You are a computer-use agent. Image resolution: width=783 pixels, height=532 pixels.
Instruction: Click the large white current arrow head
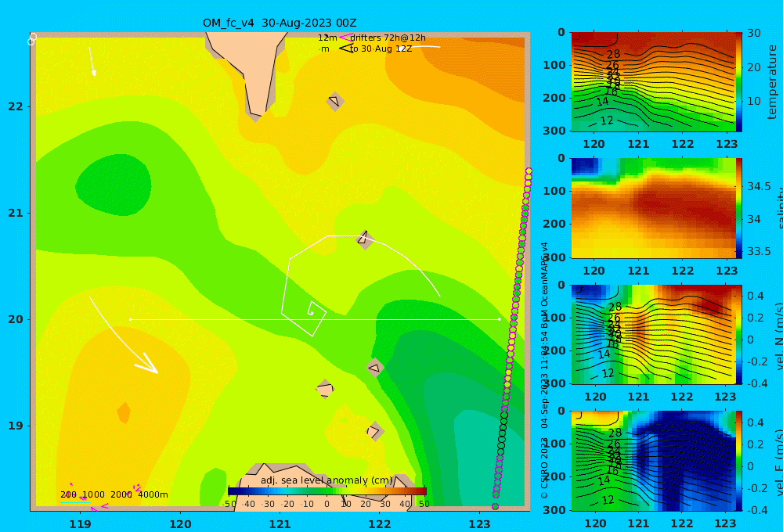point(148,365)
